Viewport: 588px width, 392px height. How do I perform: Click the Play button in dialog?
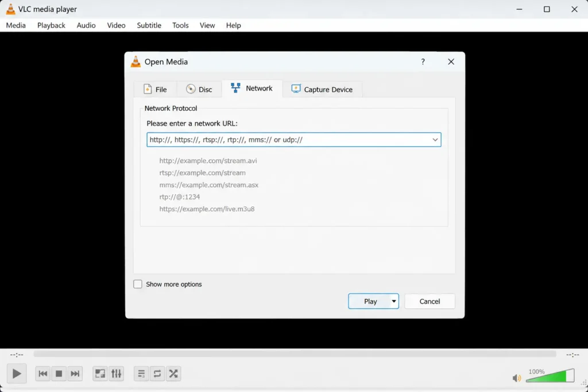pos(370,301)
